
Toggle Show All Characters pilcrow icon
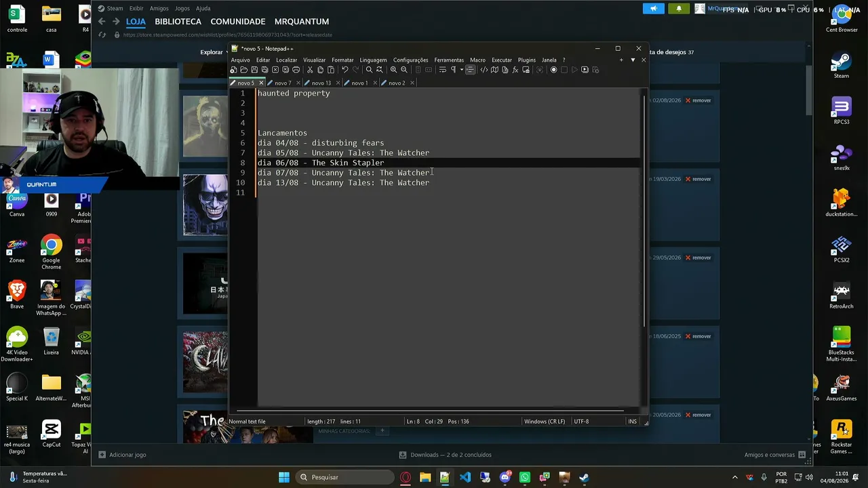coord(453,70)
